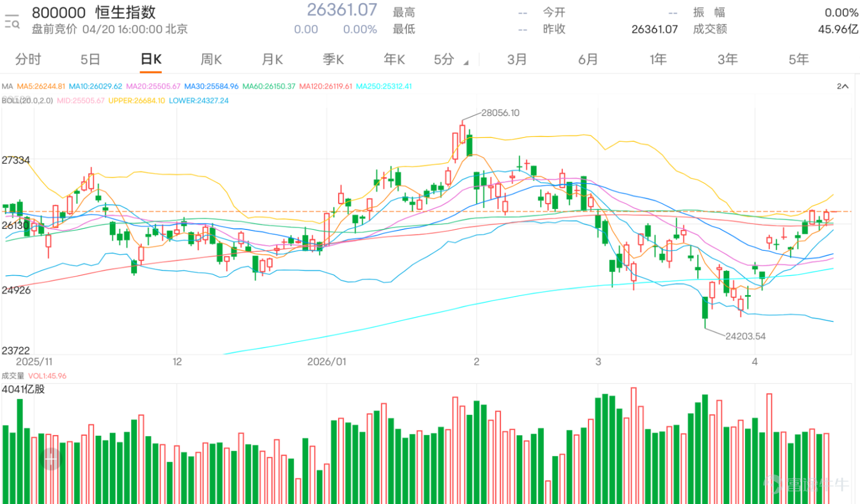The image size is (860, 504).
Task: Click the MA250:25312.41 indicator label
Action: (x=384, y=87)
